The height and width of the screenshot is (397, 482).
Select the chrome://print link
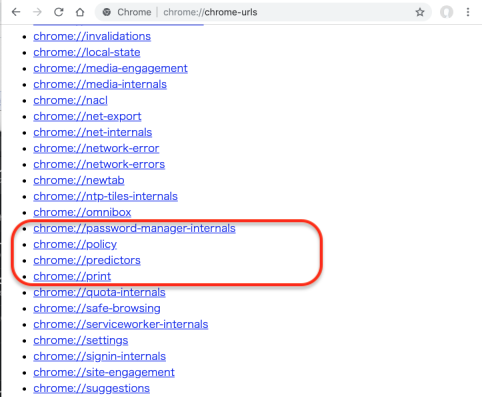72,276
